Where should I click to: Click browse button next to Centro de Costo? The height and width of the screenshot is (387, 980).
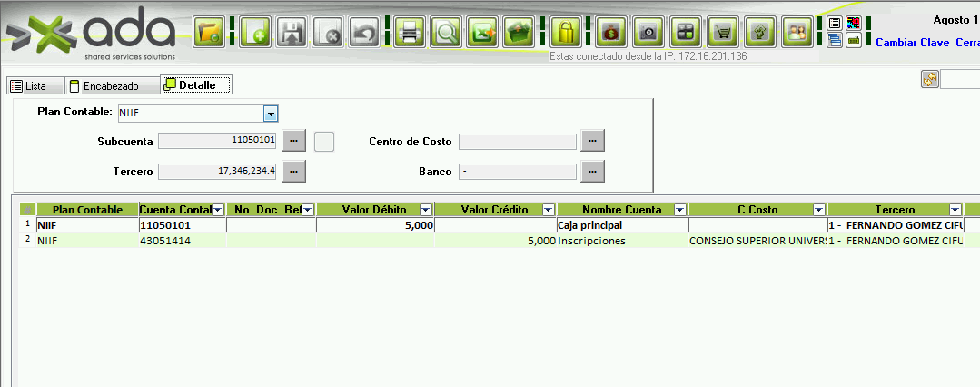pos(592,141)
